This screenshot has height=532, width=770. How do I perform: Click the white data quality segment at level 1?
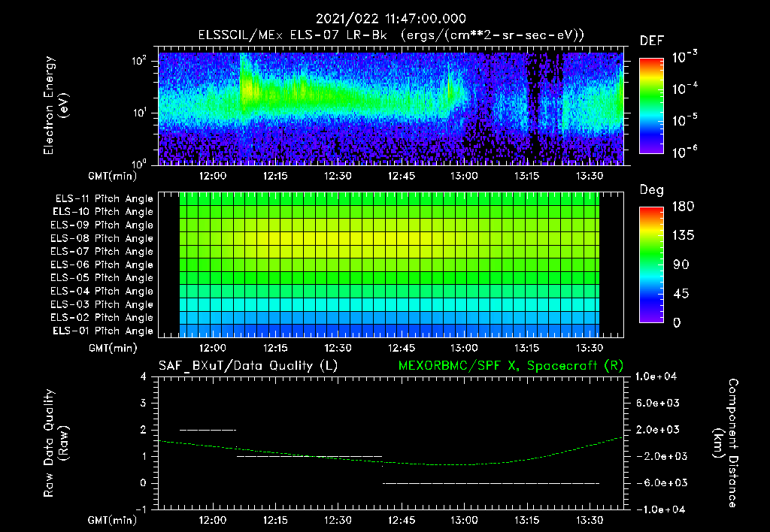coord(309,457)
